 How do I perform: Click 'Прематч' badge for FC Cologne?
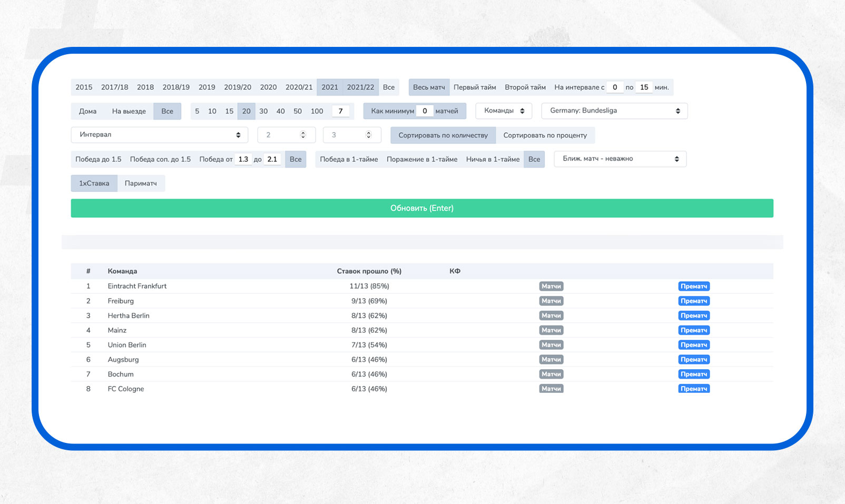pyautogui.click(x=693, y=389)
